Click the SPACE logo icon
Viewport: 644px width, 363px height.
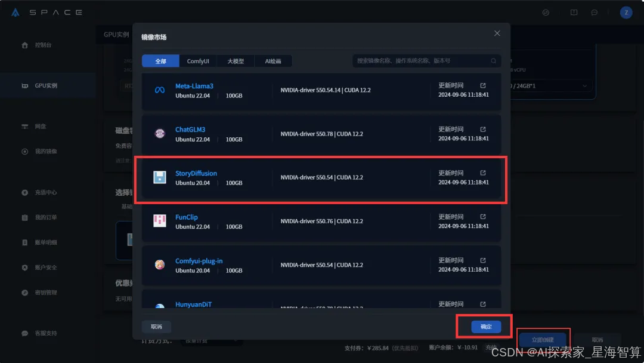point(15,13)
